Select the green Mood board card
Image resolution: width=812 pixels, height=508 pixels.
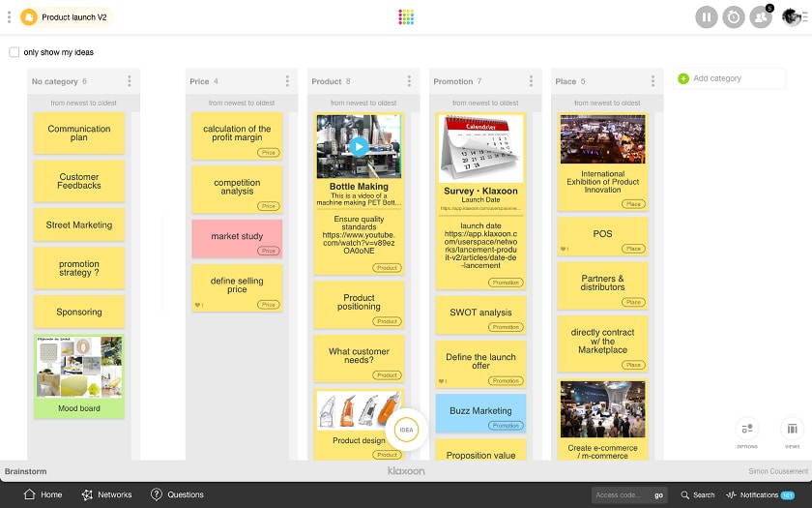[x=78, y=376]
